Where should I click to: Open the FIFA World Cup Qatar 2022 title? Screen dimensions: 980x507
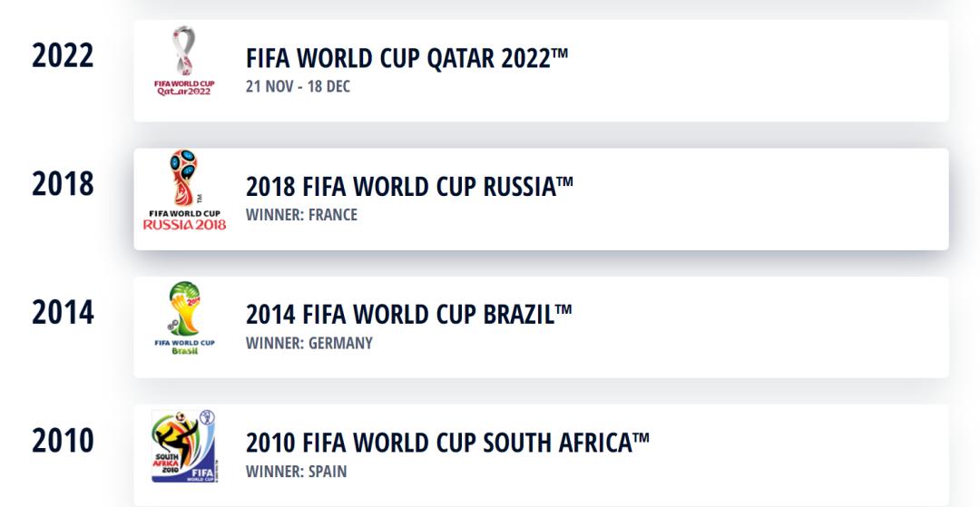[x=407, y=58]
